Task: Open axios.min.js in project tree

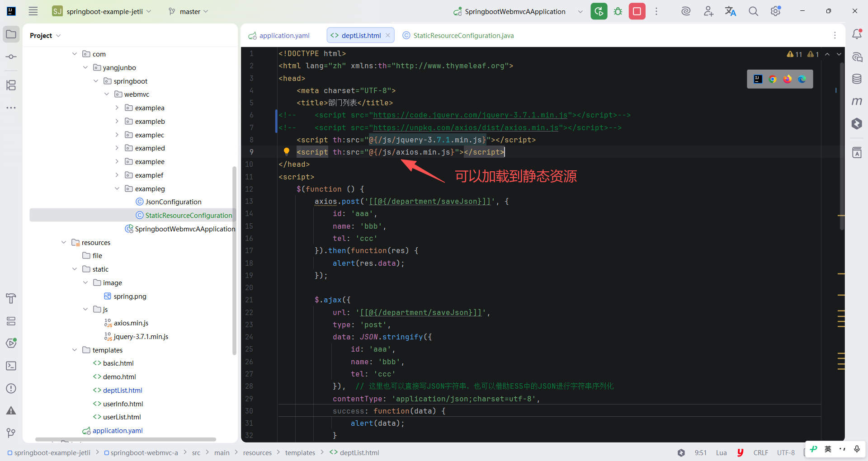Action: click(126, 323)
